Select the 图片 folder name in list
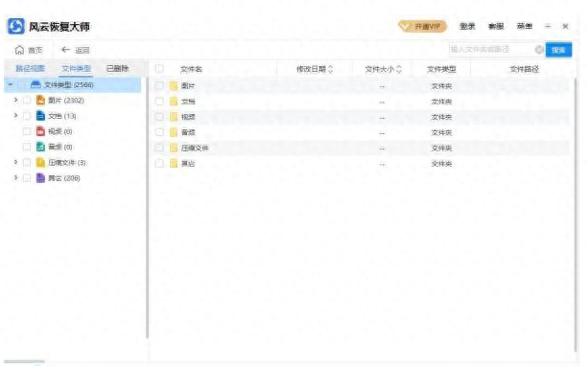588x366 pixels. click(x=188, y=86)
